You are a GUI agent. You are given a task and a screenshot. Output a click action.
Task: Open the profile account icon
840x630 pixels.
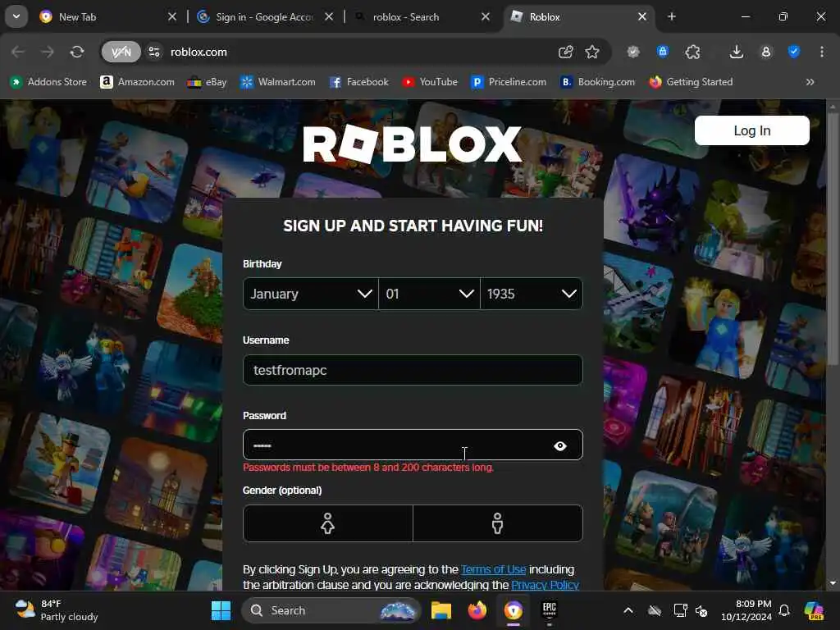766,52
